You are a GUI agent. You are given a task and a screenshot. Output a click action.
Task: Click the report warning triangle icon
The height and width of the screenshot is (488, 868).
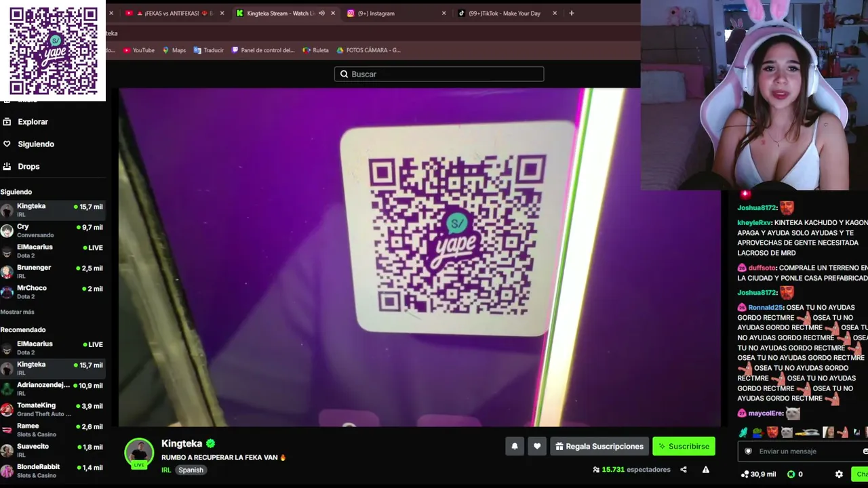[x=706, y=470]
